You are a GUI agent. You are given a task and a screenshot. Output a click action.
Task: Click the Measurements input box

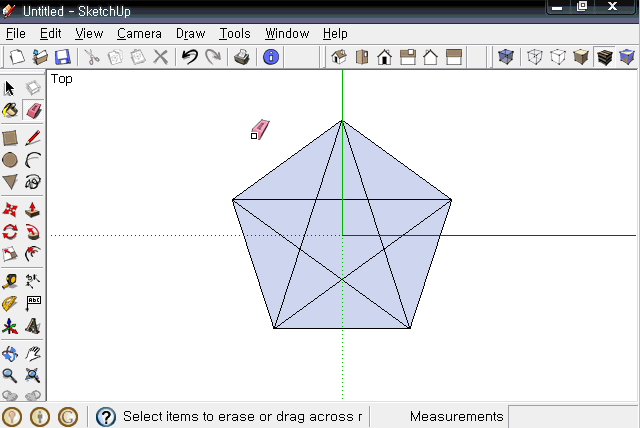click(573, 417)
